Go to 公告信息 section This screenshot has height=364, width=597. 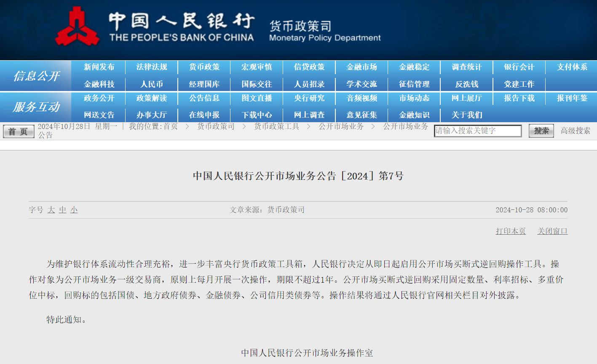pos(204,98)
